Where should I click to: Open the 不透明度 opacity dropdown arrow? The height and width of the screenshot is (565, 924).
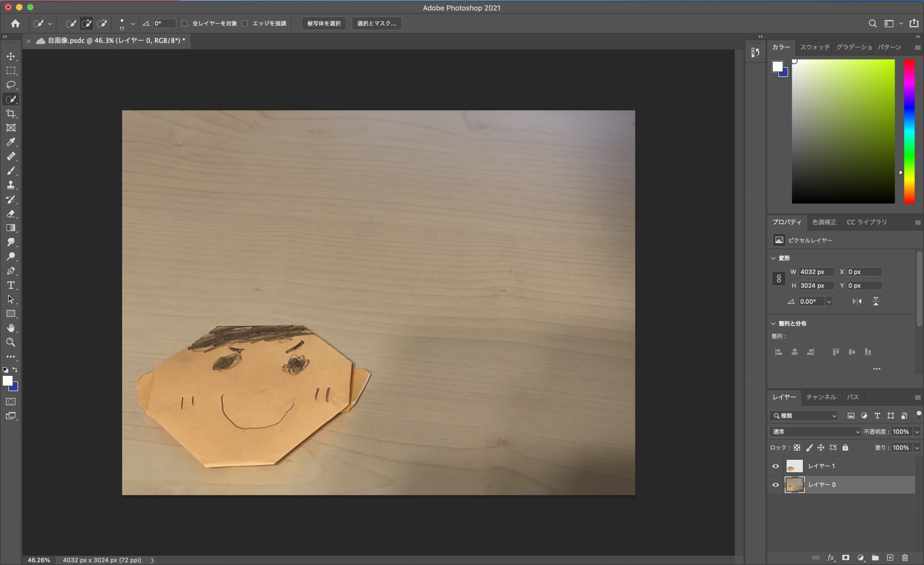pyautogui.click(x=917, y=432)
